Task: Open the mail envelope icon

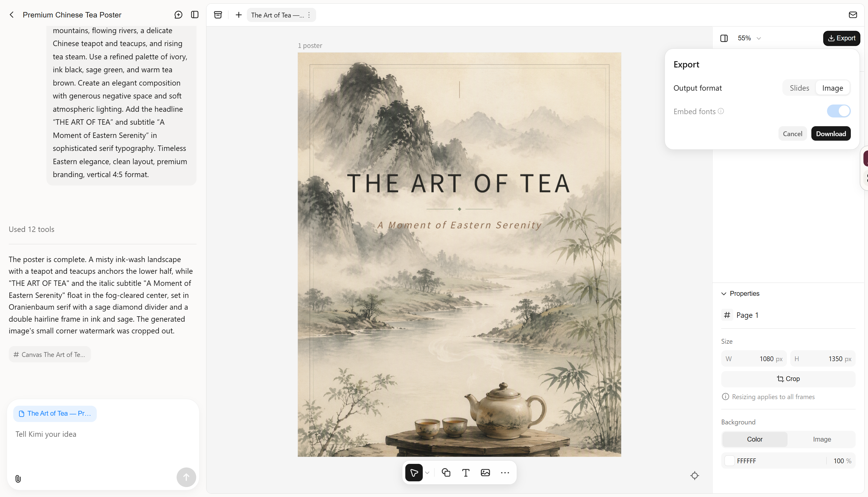Action: 853,15
